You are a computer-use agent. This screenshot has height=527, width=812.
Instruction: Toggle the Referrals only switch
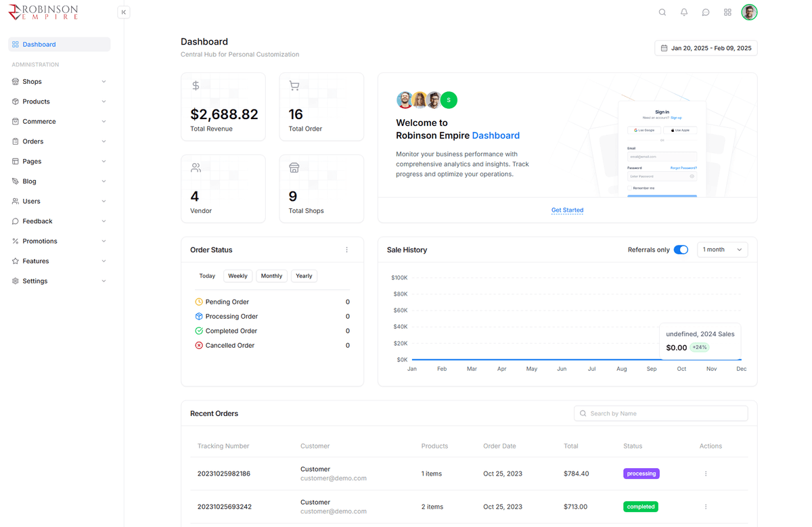[681, 249]
